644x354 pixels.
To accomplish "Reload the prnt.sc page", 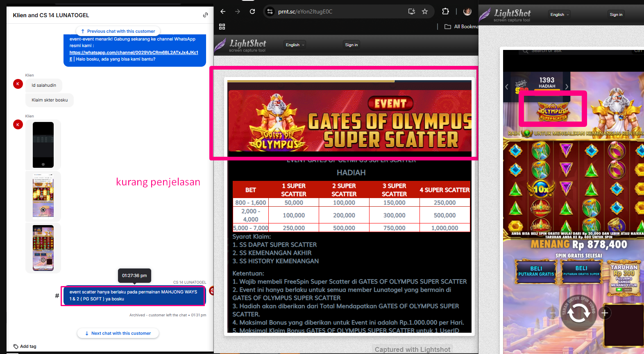I will click(252, 11).
